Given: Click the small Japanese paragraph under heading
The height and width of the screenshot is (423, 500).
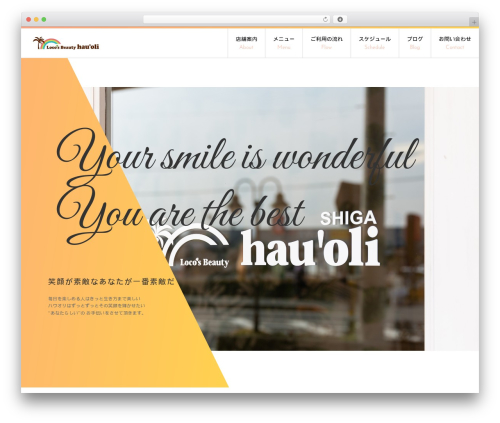Looking at the screenshot, I should [97, 306].
